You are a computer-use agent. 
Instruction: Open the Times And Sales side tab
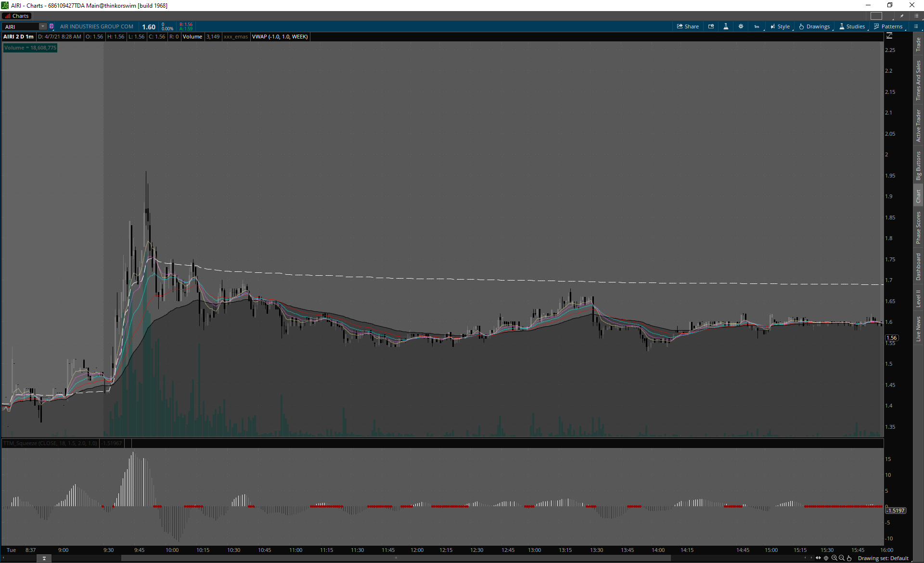[x=918, y=80]
